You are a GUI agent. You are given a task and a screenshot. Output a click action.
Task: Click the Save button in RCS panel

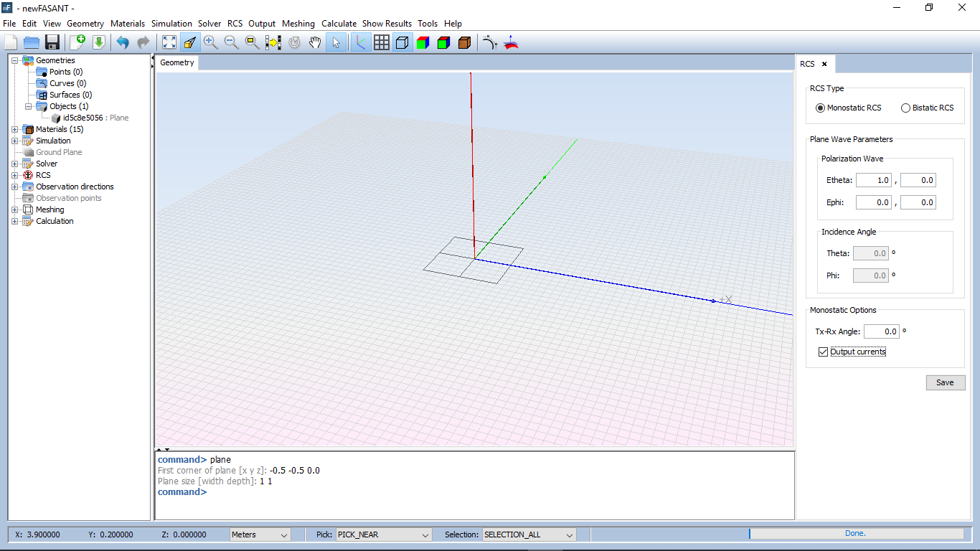[x=945, y=382]
